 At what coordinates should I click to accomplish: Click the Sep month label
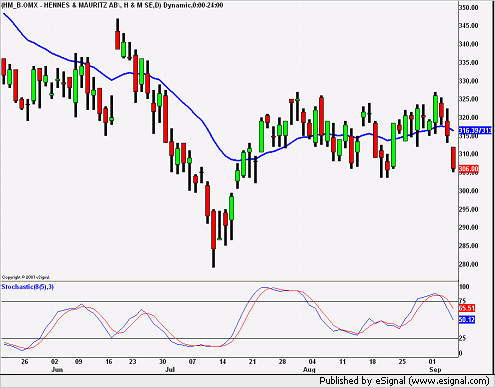point(435,370)
